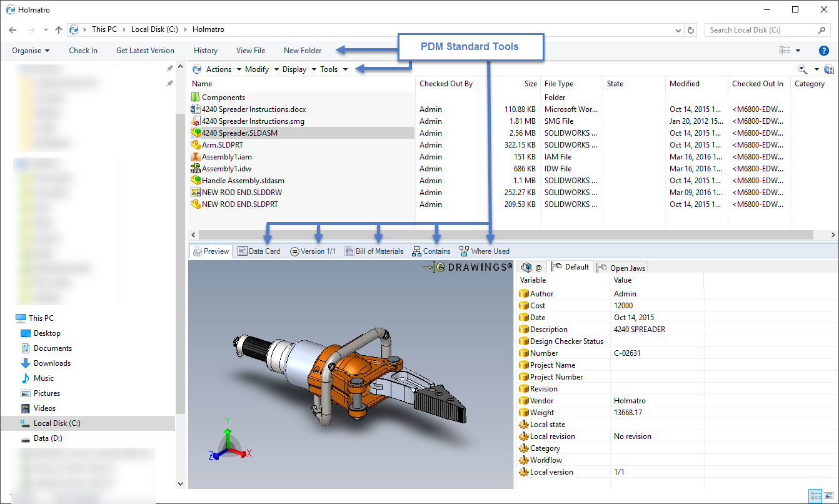Image resolution: width=839 pixels, height=504 pixels.
Task: Click the 4240 Spreader Instructions.docx Word icon
Action: 196,109
